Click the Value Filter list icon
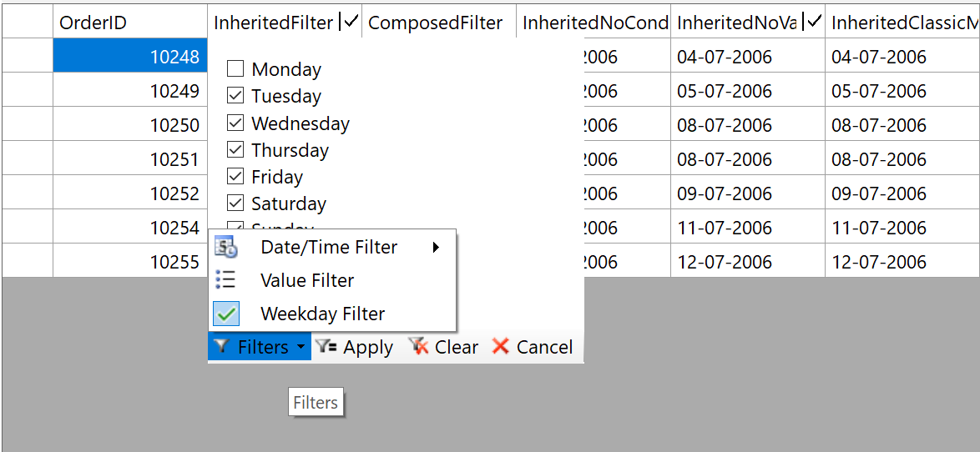The image size is (980, 452). [x=225, y=280]
